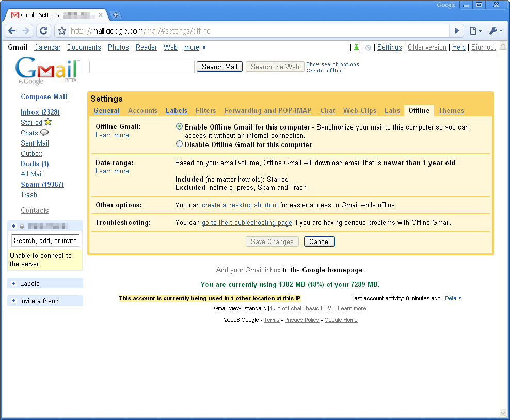Image resolution: width=510 pixels, height=420 pixels.
Task: Open the Web Clips settings tab
Action: [360, 110]
